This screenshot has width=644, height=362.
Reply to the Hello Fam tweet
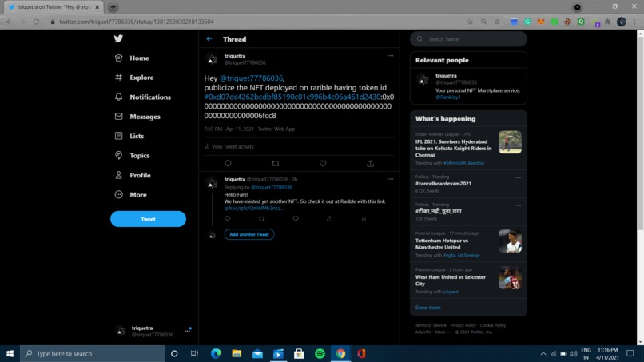tap(228, 219)
